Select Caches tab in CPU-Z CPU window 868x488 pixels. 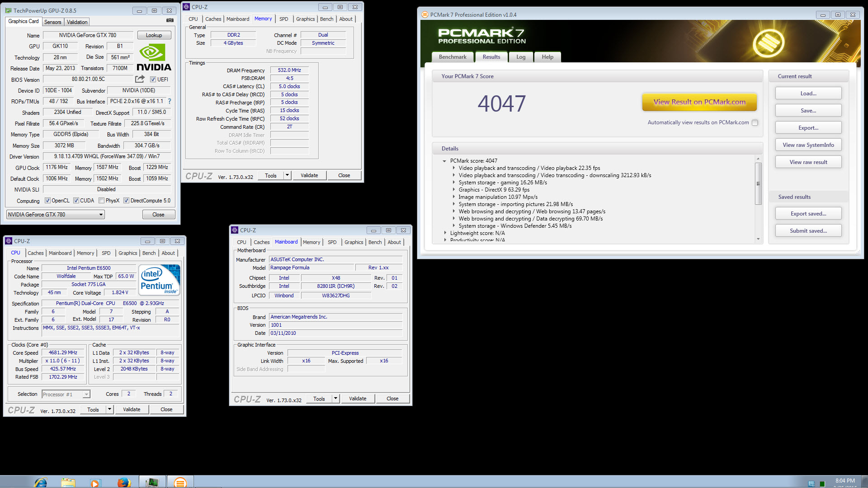click(36, 253)
